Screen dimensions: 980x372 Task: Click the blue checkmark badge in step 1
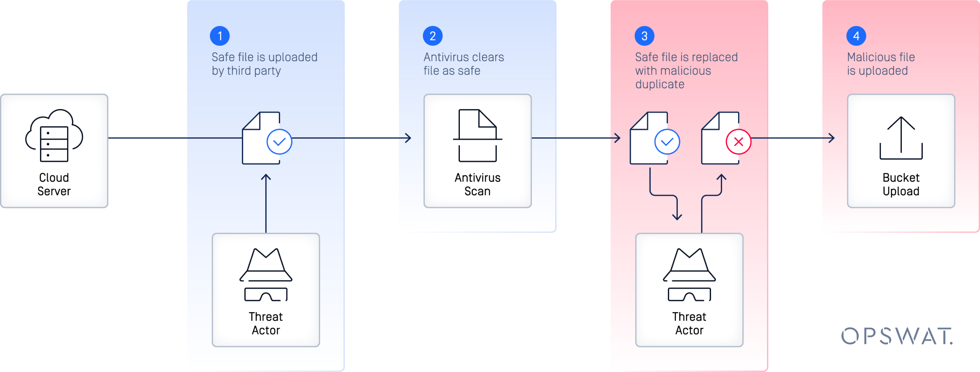279,142
